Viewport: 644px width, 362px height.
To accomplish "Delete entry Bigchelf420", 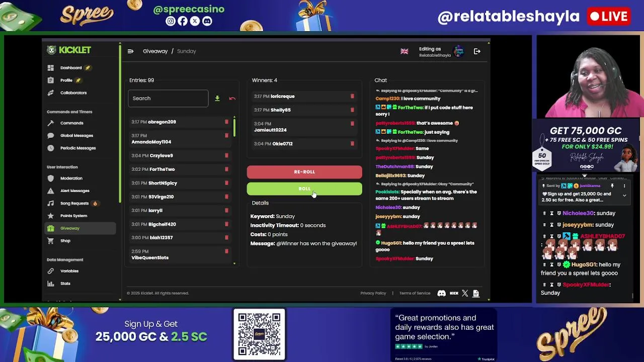I will [226, 224].
